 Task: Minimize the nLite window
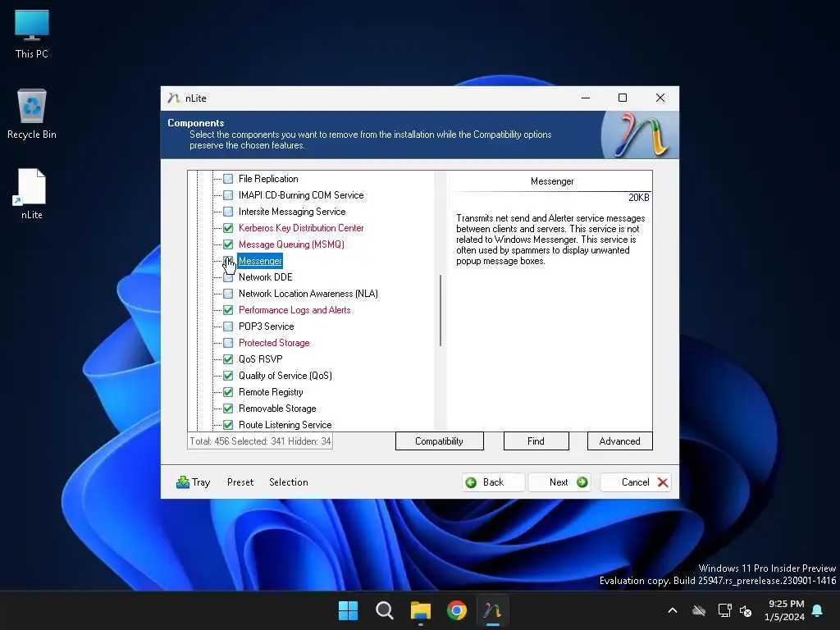(x=586, y=98)
